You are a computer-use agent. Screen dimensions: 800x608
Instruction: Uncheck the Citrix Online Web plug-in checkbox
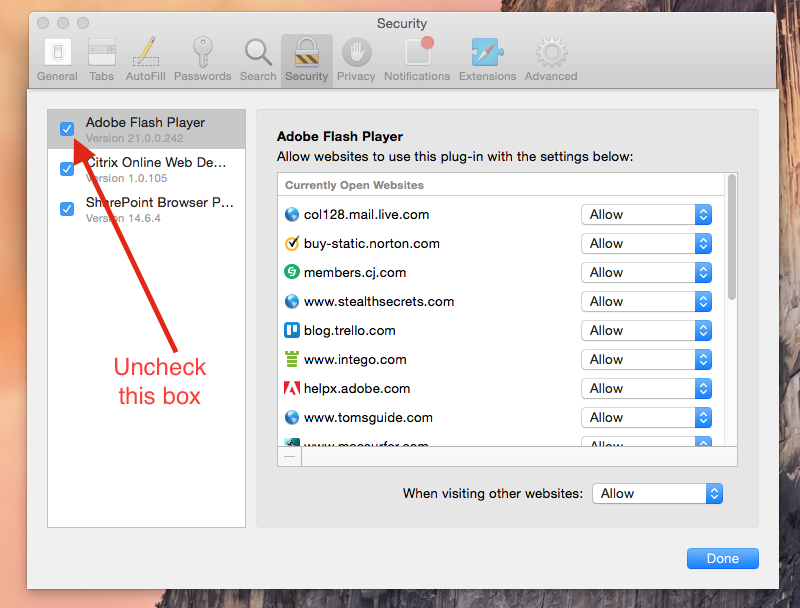[67, 169]
